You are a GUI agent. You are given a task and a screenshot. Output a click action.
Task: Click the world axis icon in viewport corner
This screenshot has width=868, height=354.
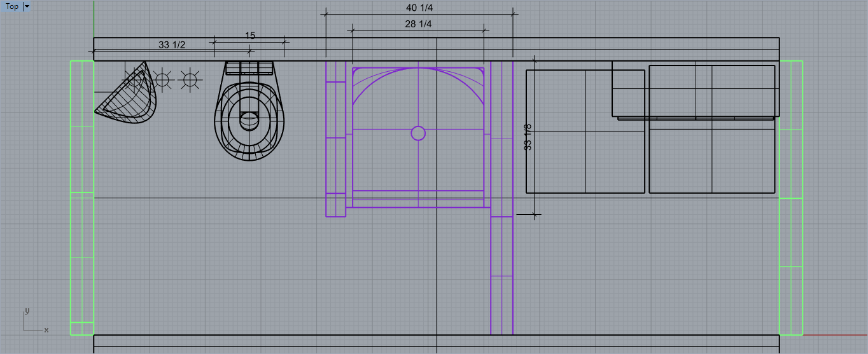point(34,321)
